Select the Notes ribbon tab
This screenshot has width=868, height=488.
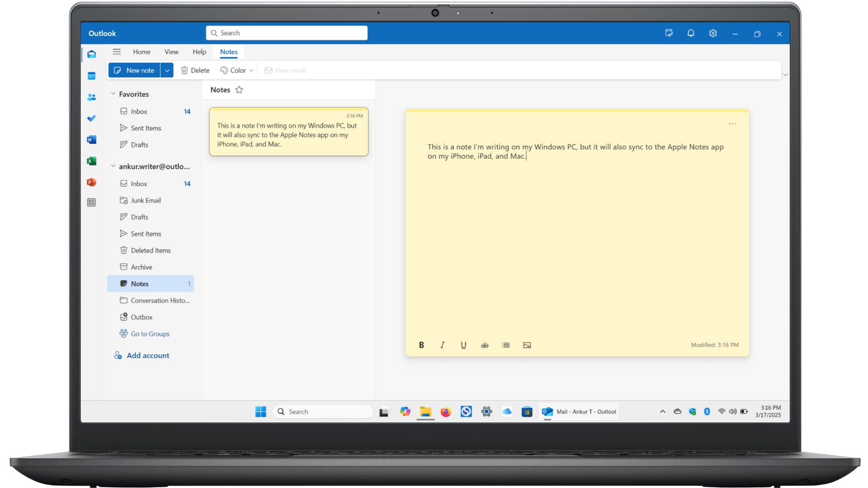pyautogui.click(x=229, y=52)
